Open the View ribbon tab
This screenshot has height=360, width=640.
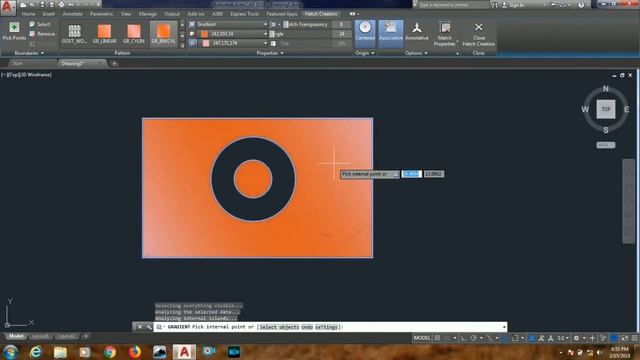(x=126, y=14)
